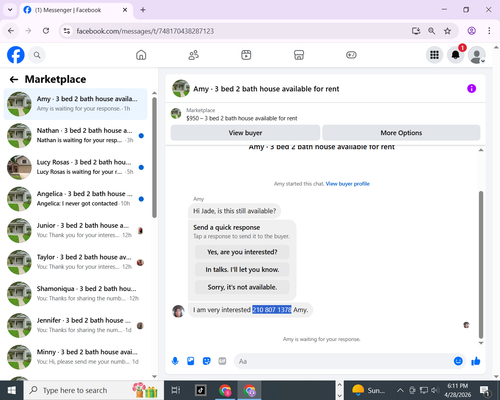The height and width of the screenshot is (400, 500).
Task: View site information icon in address bar
Action: pyautogui.click(x=67, y=31)
